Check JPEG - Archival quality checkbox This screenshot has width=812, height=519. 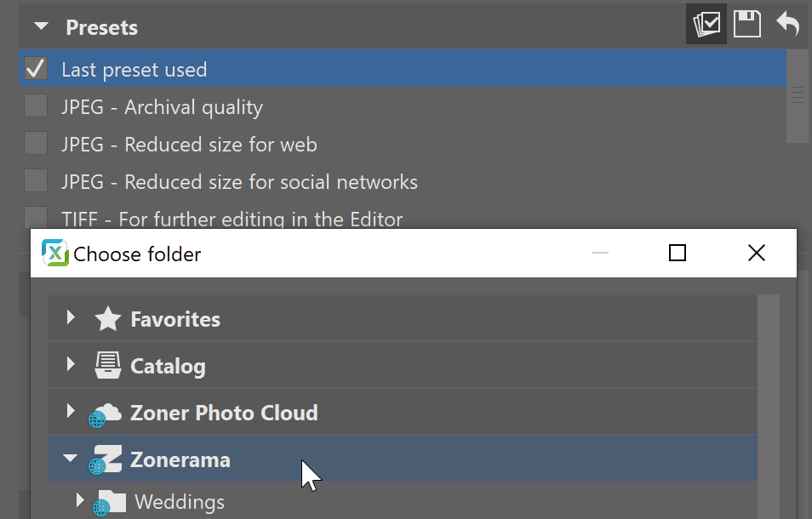point(36,106)
